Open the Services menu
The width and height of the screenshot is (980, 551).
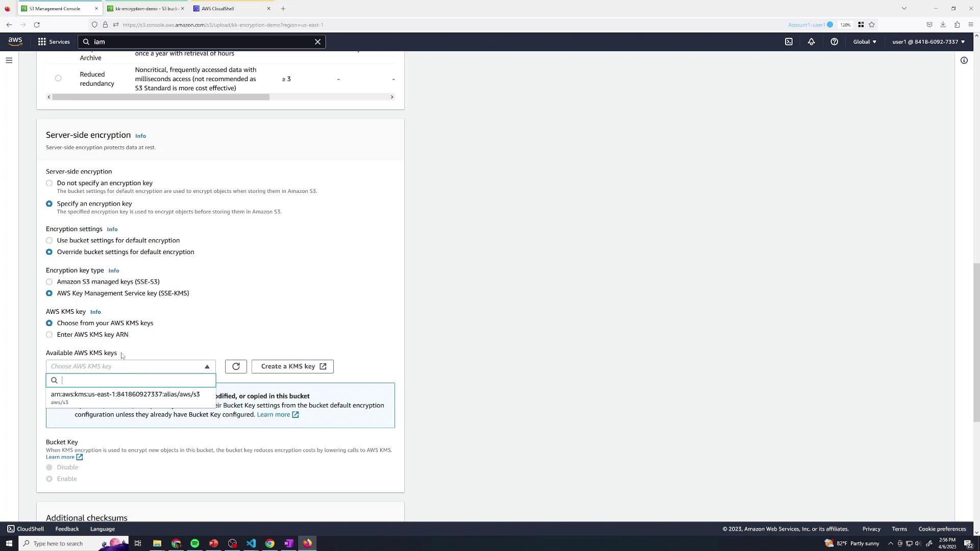(54, 42)
